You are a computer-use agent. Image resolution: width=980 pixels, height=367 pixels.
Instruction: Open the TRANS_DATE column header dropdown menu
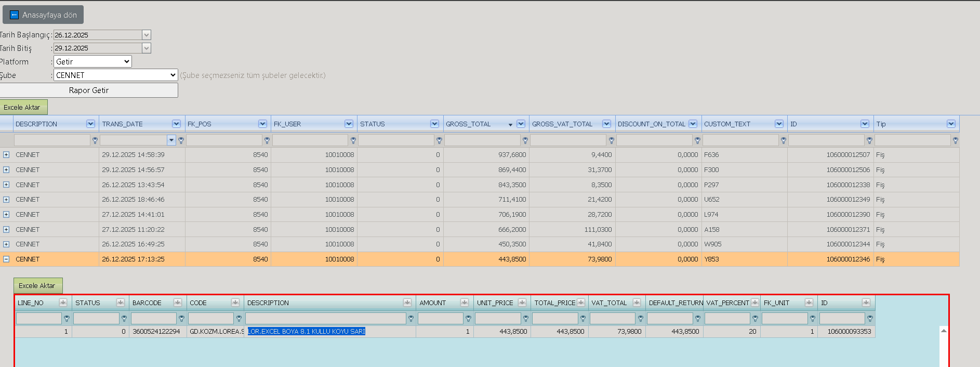177,124
